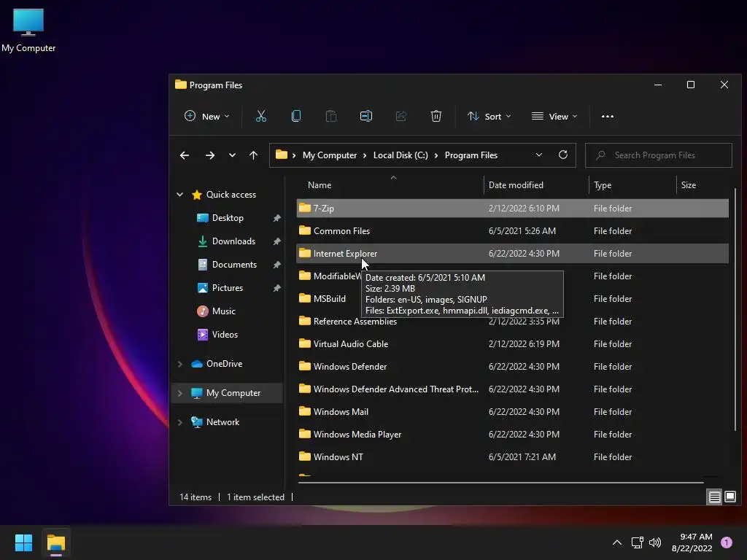This screenshot has width=747, height=560.
Task: Click the network icon in system tray
Action: 637,542
